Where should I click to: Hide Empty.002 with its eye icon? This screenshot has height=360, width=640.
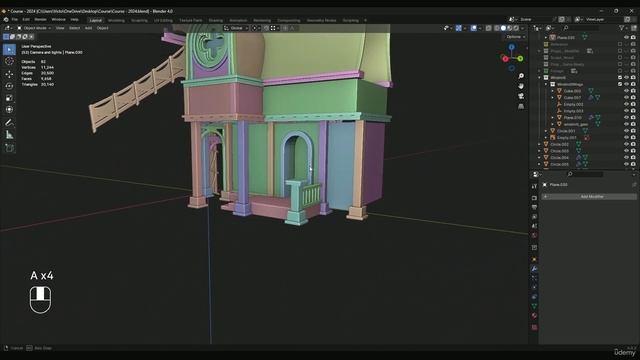[627, 104]
